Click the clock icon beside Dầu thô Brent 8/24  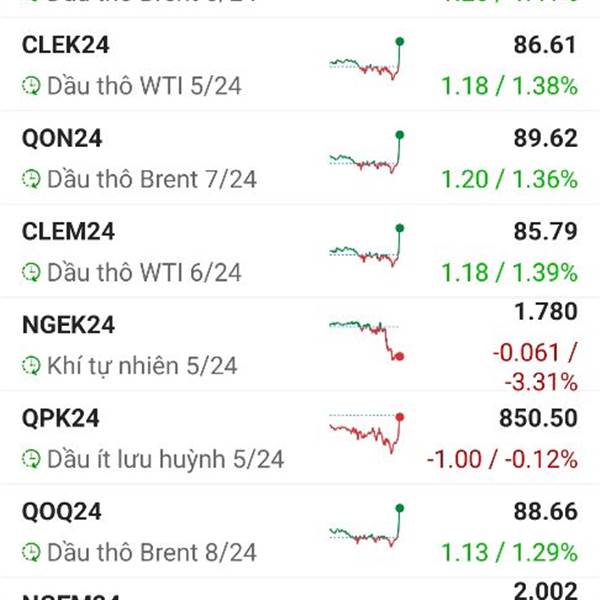(x=31, y=553)
